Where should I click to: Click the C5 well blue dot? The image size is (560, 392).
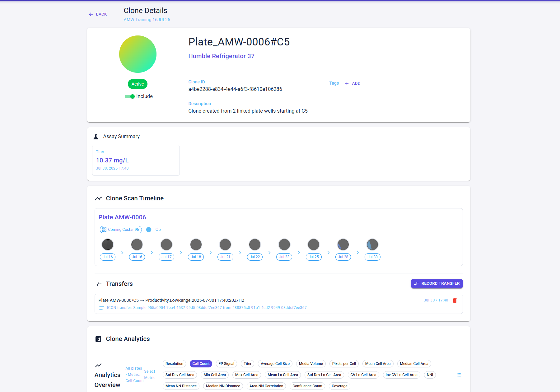(149, 230)
